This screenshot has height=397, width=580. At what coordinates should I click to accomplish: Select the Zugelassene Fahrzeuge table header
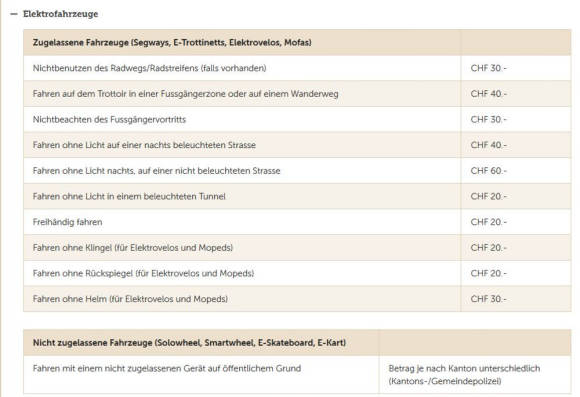[297, 43]
